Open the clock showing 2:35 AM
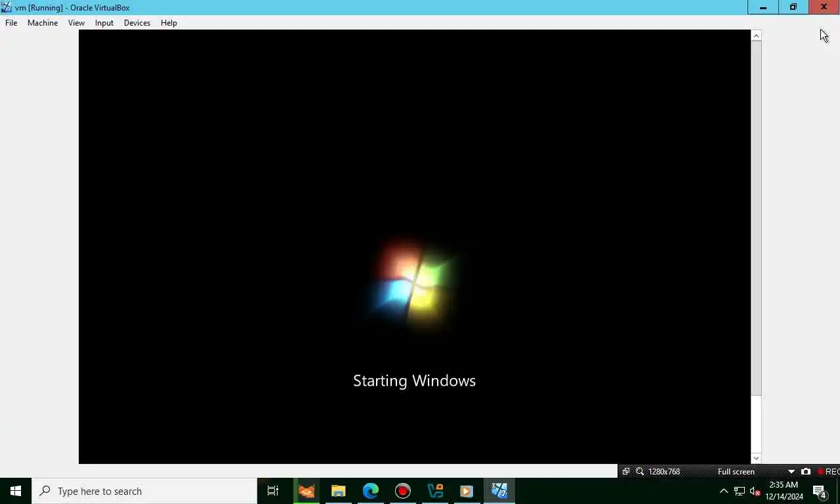The height and width of the screenshot is (504, 840). click(784, 491)
